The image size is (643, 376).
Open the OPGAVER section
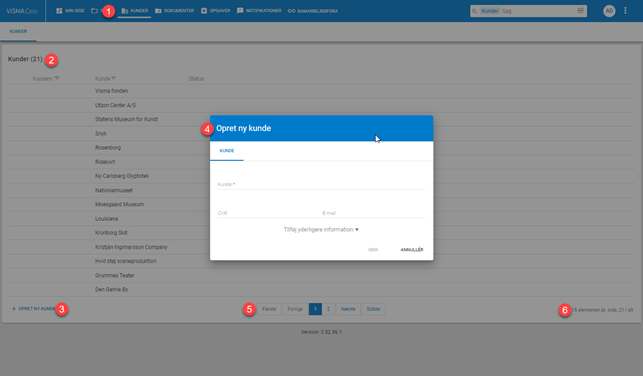(x=216, y=11)
